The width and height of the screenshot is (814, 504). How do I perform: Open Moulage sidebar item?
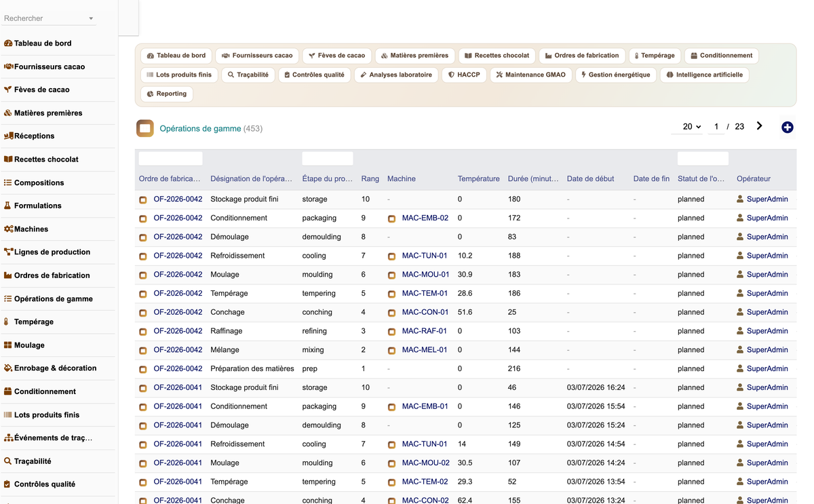(24, 345)
